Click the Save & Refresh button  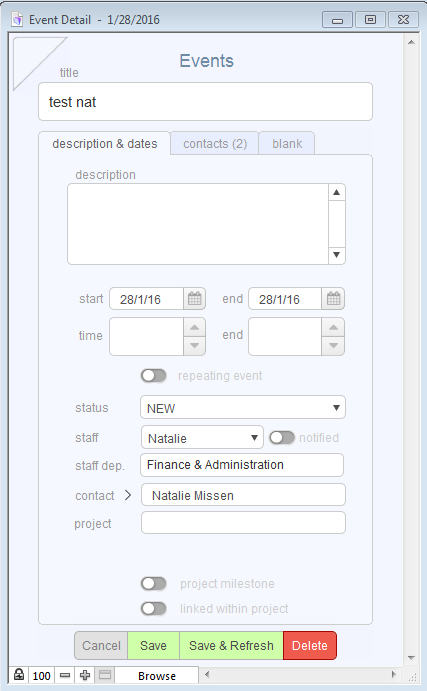point(231,646)
